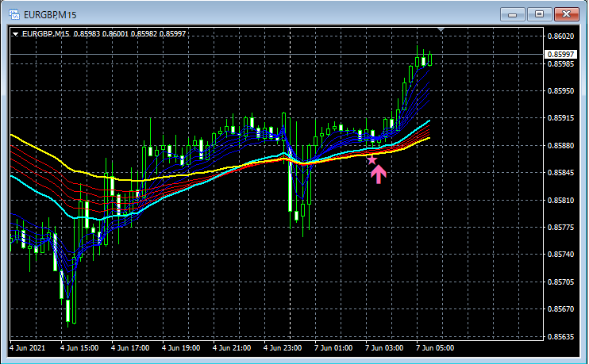
Task: Click the chart window icon beside EURGBP,M15 title
Action: [14, 14]
